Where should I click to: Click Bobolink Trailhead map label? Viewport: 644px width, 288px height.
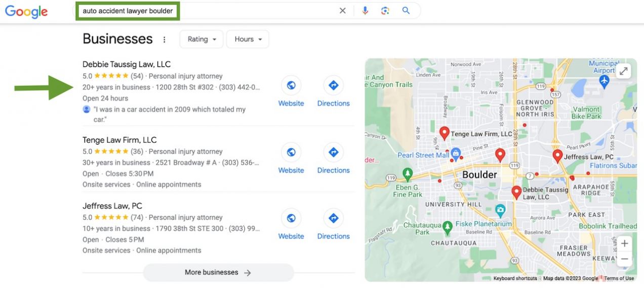[608, 226]
